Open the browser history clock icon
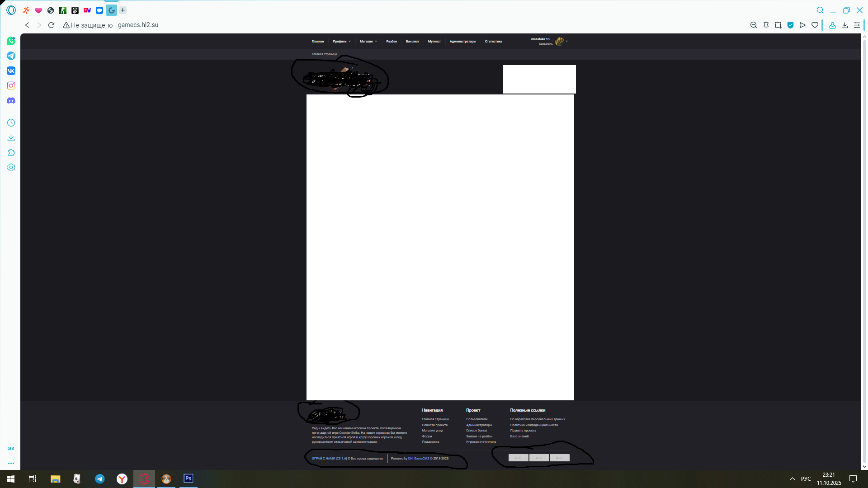 [11, 123]
